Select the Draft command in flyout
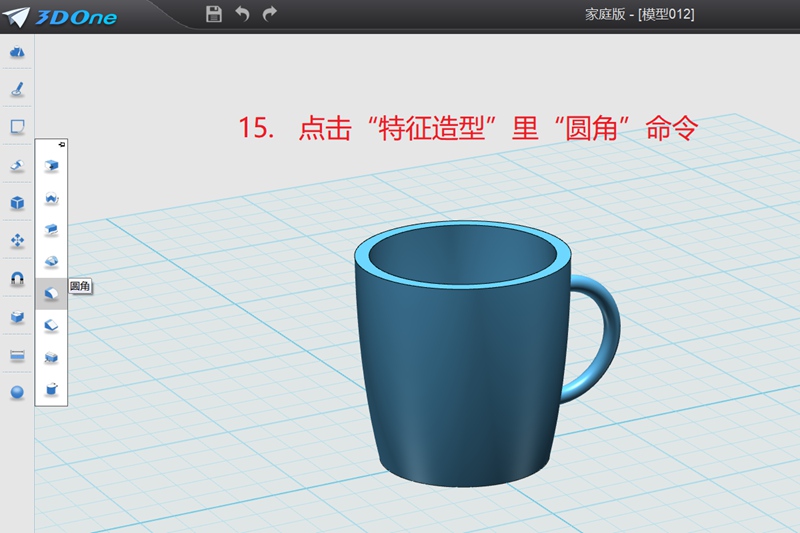 (x=51, y=357)
